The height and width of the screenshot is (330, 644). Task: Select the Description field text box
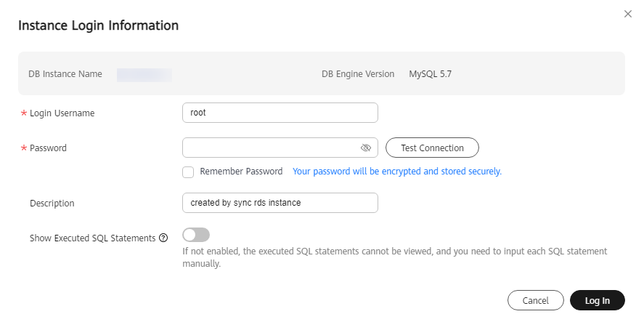(x=280, y=203)
